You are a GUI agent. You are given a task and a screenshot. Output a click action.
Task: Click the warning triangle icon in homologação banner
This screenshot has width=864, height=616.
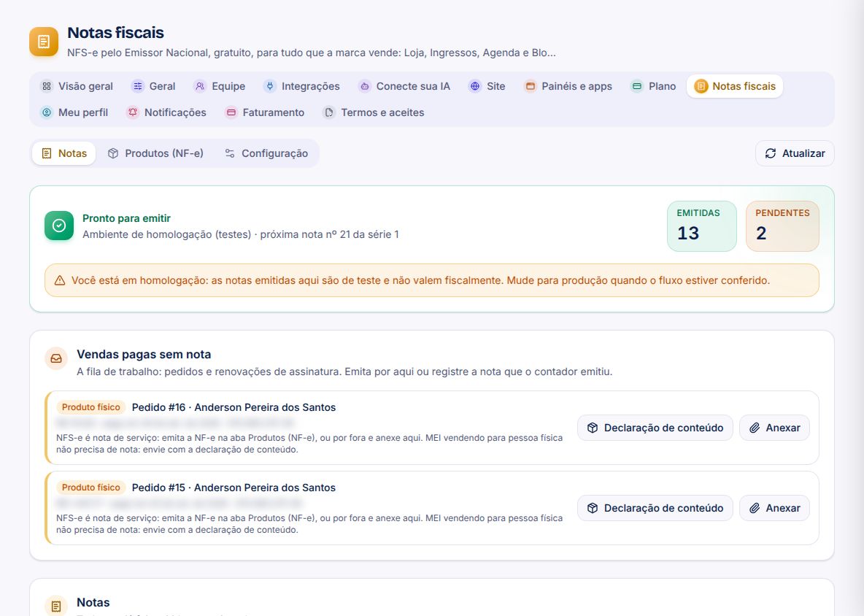[x=60, y=280]
